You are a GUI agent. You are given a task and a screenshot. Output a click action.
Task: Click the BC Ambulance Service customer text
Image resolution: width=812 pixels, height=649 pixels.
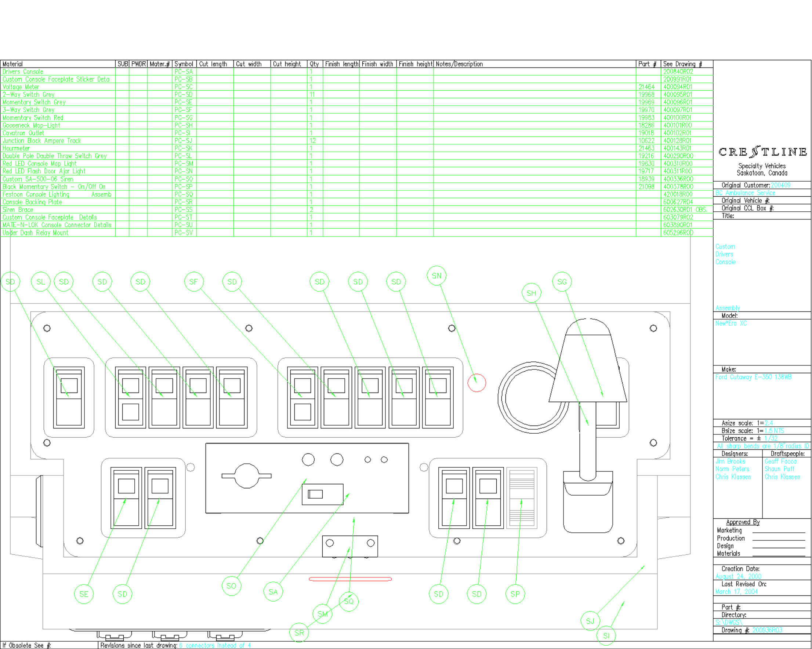(x=745, y=193)
